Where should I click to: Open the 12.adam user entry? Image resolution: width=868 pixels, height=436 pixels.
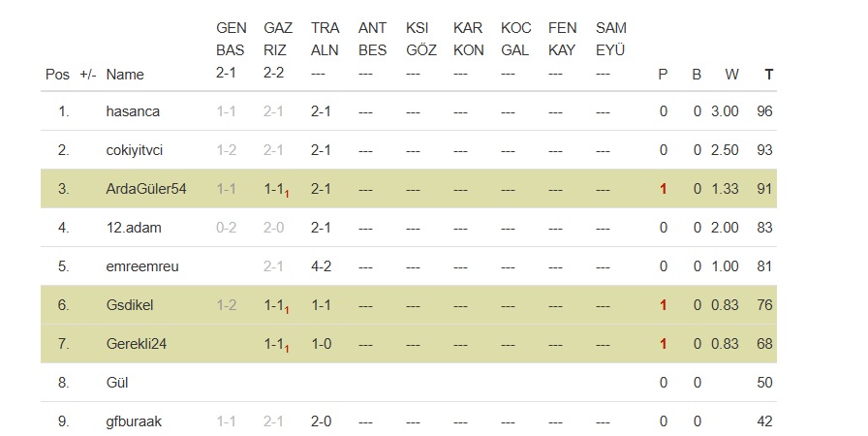[134, 228]
